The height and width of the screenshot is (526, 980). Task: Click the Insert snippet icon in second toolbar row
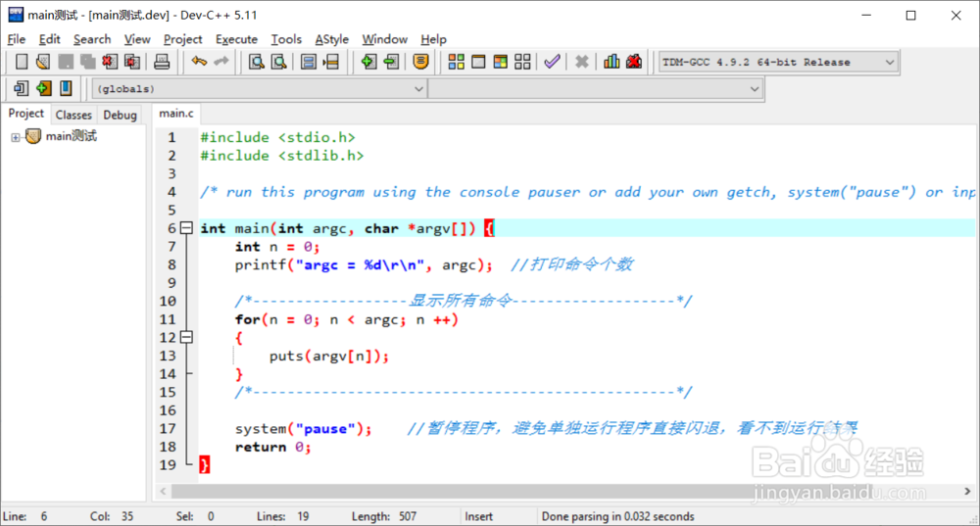21,88
